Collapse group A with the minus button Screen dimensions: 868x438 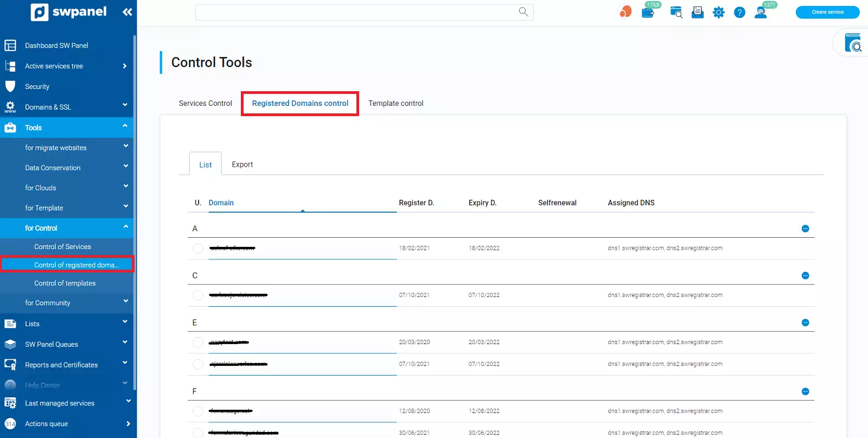(805, 228)
